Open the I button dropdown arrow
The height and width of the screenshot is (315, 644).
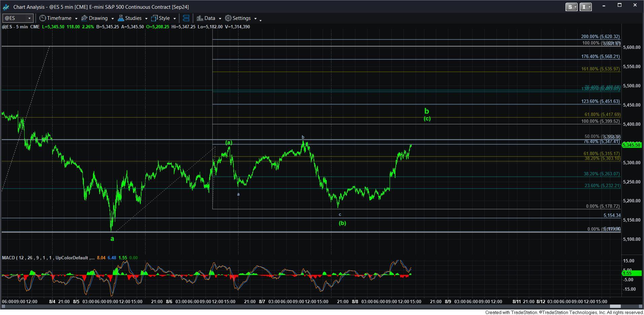click(590, 7)
